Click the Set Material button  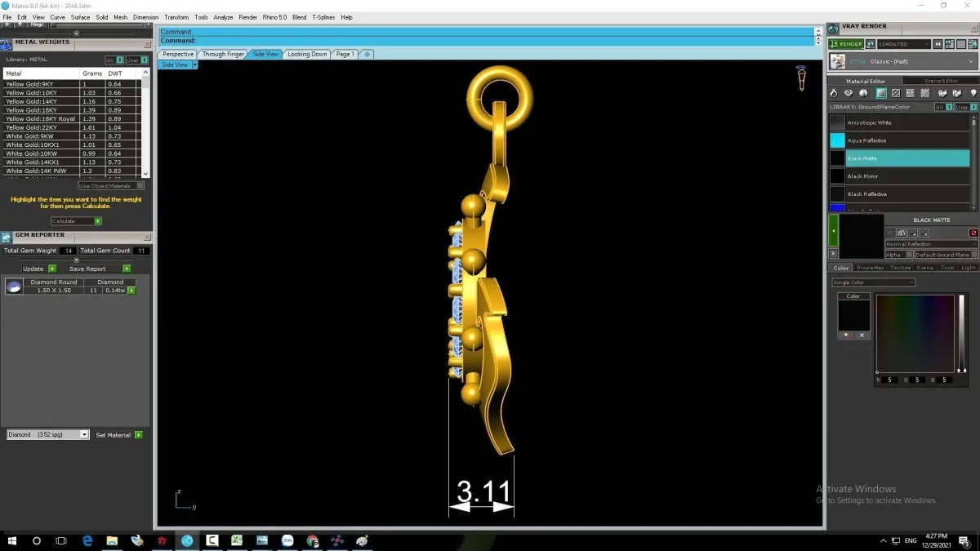pyautogui.click(x=118, y=435)
